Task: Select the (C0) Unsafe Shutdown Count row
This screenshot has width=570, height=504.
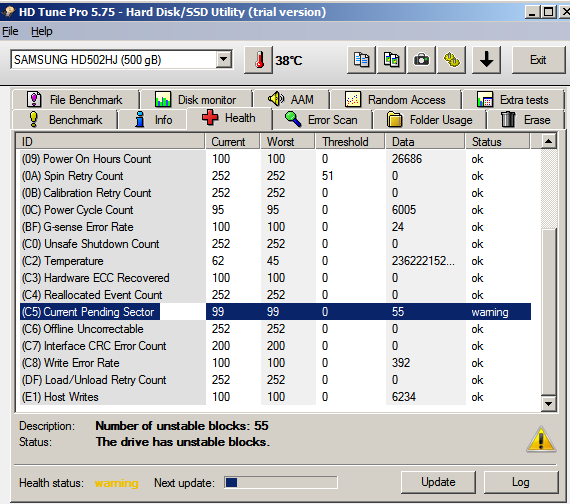Action: pos(275,244)
